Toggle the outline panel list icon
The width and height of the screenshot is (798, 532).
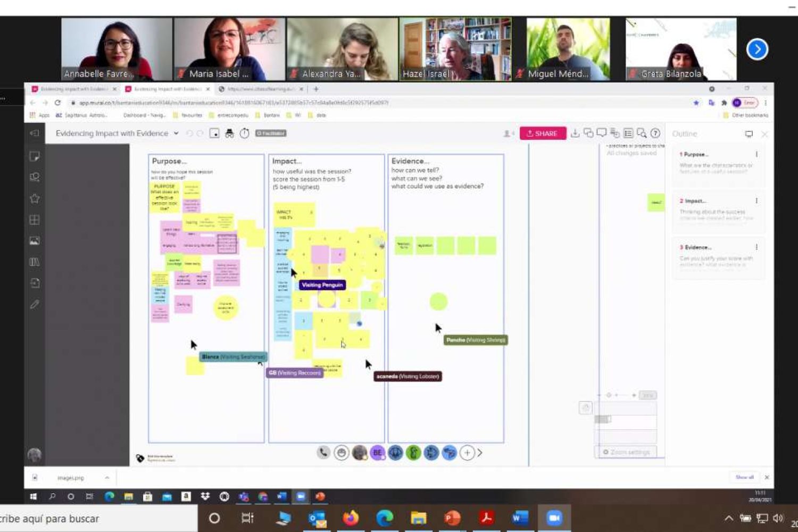(628, 134)
